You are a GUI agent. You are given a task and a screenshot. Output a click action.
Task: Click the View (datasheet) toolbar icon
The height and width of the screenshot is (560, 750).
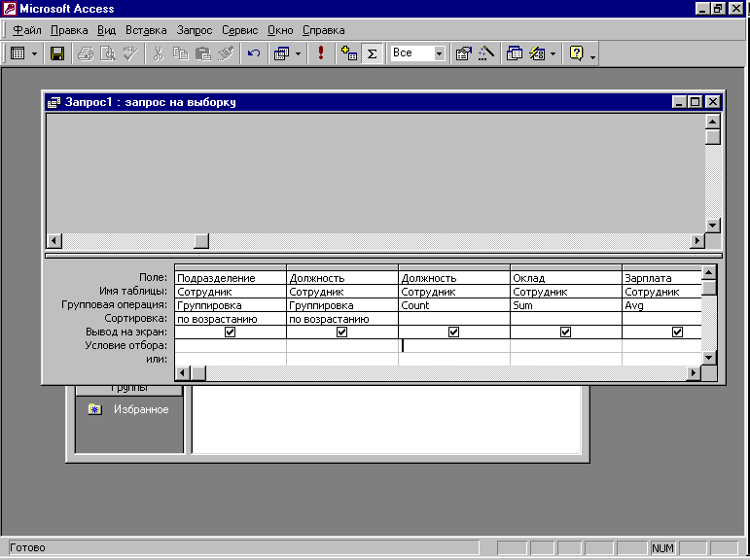click(18, 53)
